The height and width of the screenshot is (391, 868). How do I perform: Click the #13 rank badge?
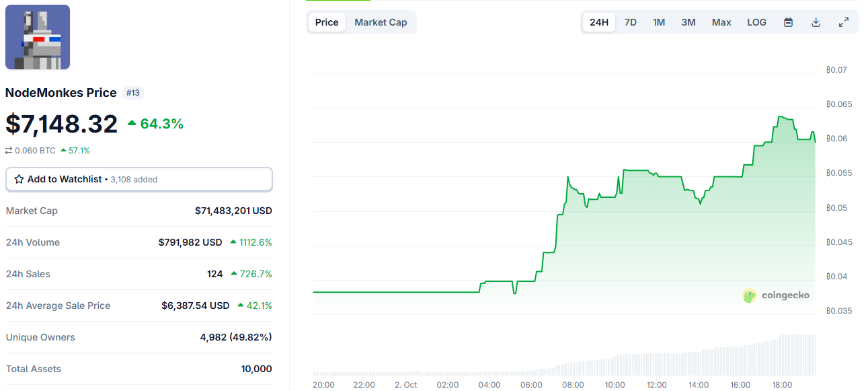coord(132,93)
